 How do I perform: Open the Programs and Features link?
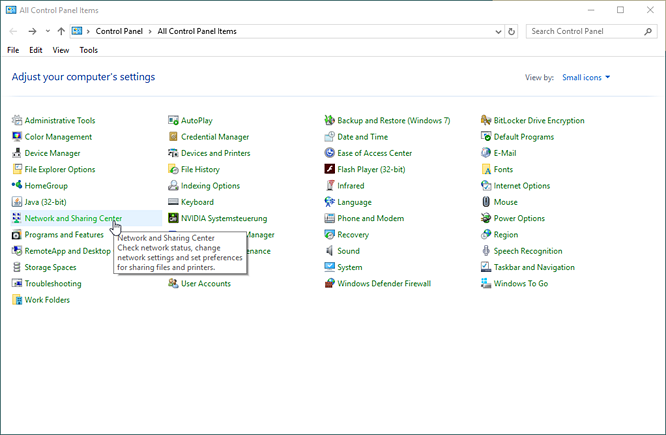(x=64, y=234)
